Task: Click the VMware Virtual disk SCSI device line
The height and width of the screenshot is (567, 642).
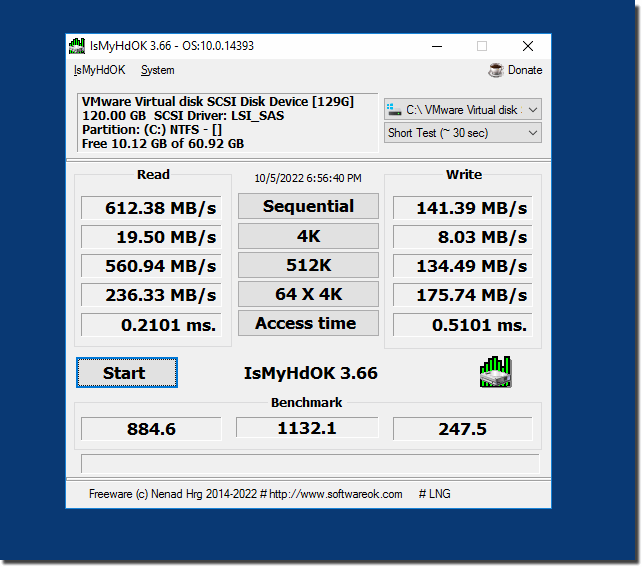Action: [x=218, y=102]
